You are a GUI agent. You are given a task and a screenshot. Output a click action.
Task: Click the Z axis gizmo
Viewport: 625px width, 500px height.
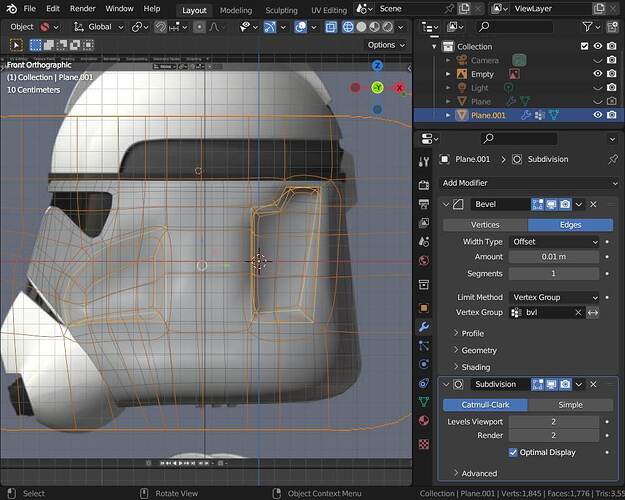tap(377, 66)
